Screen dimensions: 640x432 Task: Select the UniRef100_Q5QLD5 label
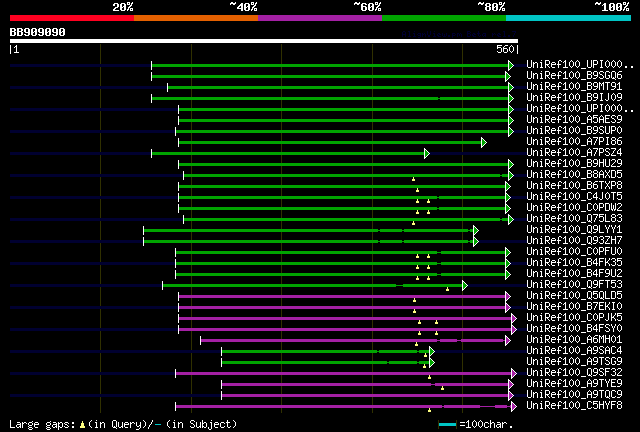coord(574,296)
